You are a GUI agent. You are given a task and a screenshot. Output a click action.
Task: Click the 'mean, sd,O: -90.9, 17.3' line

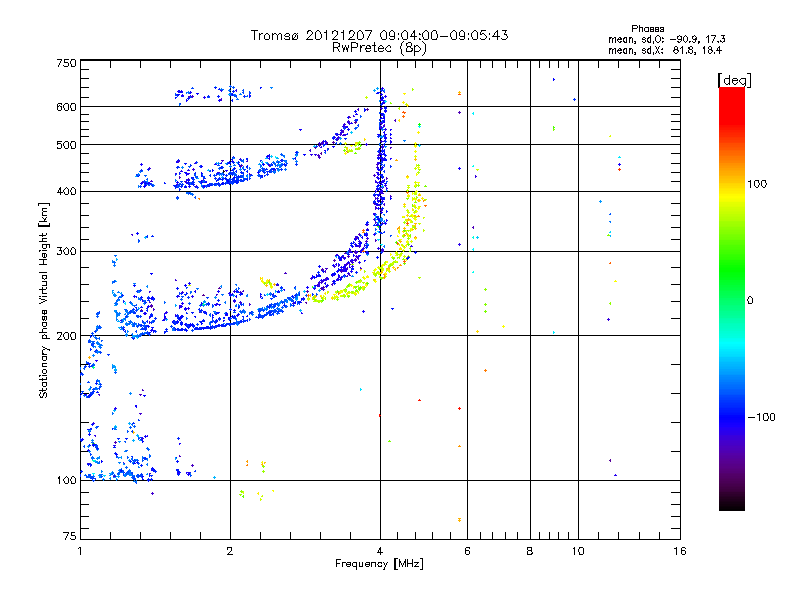pos(667,39)
